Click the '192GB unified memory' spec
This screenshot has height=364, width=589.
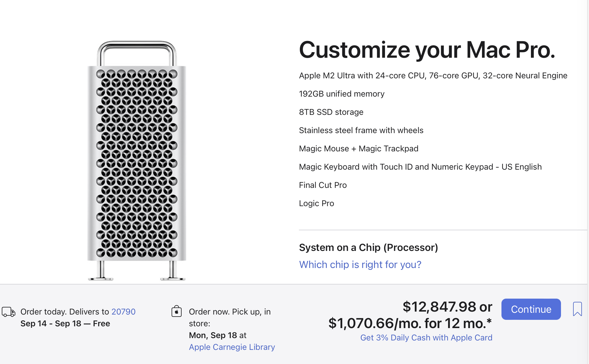click(x=341, y=94)
